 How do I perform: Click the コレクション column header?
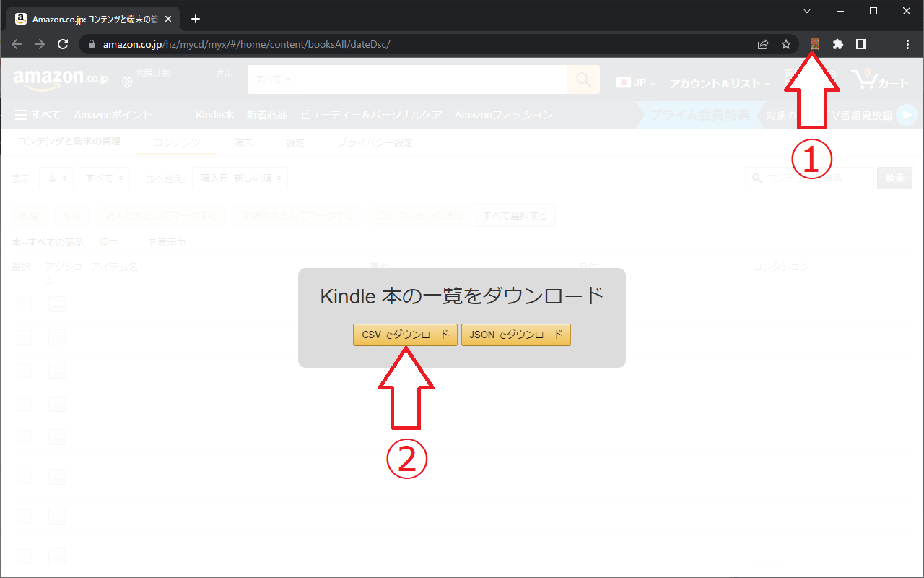(780, 267)
